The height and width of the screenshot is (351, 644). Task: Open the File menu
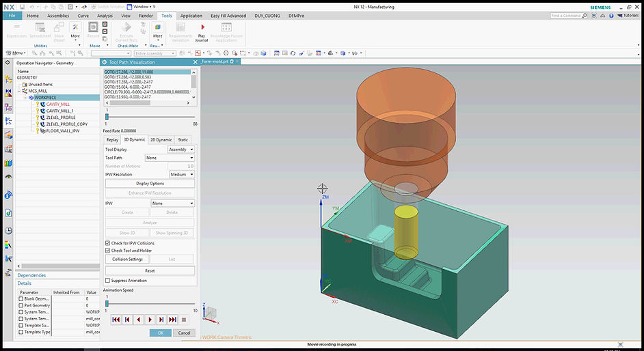12,16
